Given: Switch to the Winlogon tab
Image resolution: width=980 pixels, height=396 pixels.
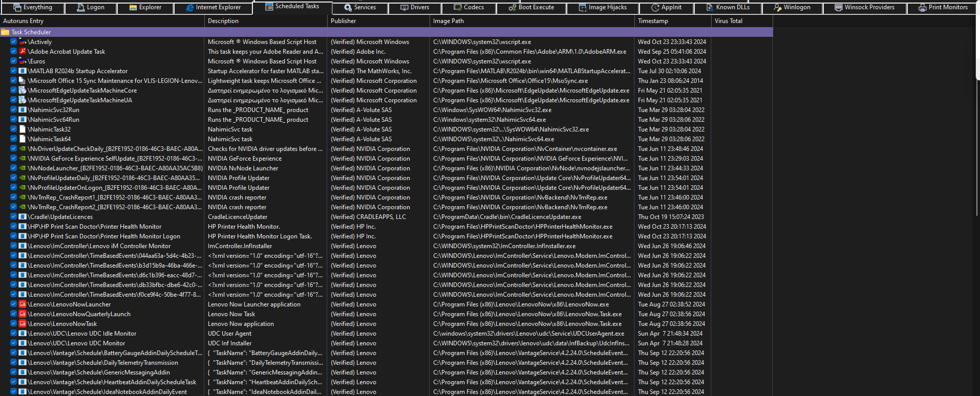Looking at the screenshot, I should point(792,8).
